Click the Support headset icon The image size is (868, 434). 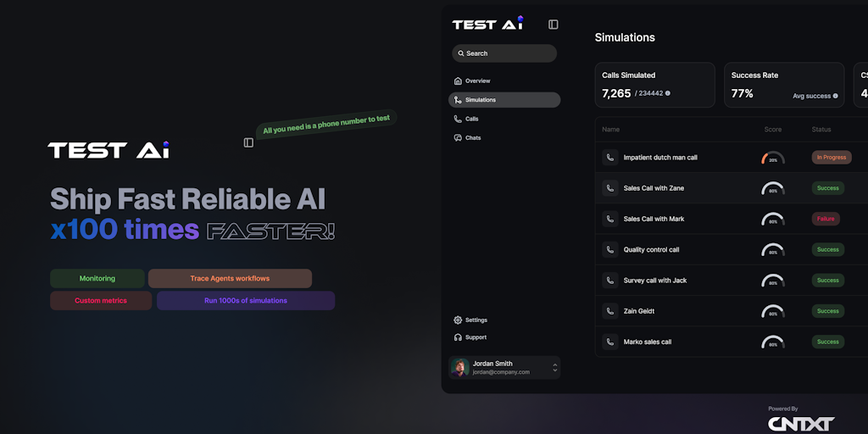tap(458, 337)
